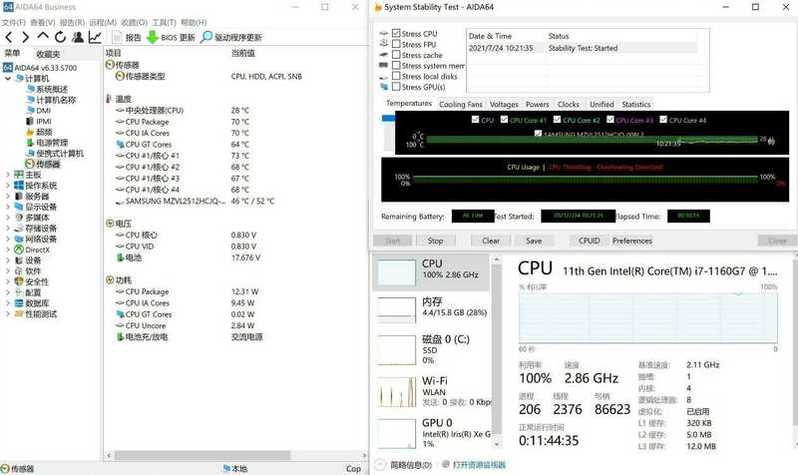The width and height of the screenshot is (798, 475).
Task: Click the horizontal scrollbar in AIDA64 list
Action: tap(202, 455)
